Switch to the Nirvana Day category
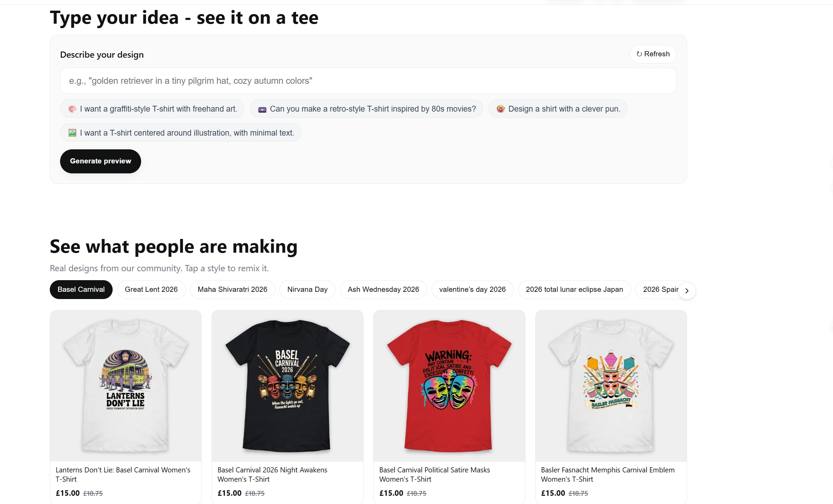The image size is (833, 504). click(307, 289)
